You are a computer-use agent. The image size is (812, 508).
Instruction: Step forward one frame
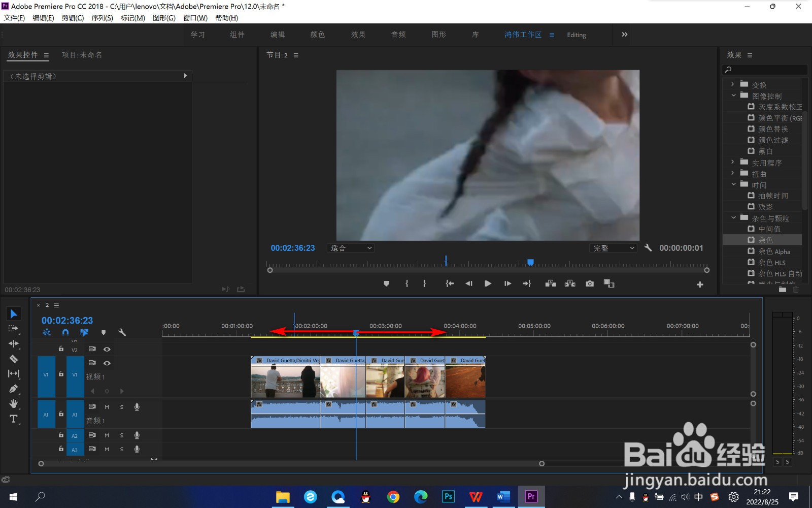(507, 283)
